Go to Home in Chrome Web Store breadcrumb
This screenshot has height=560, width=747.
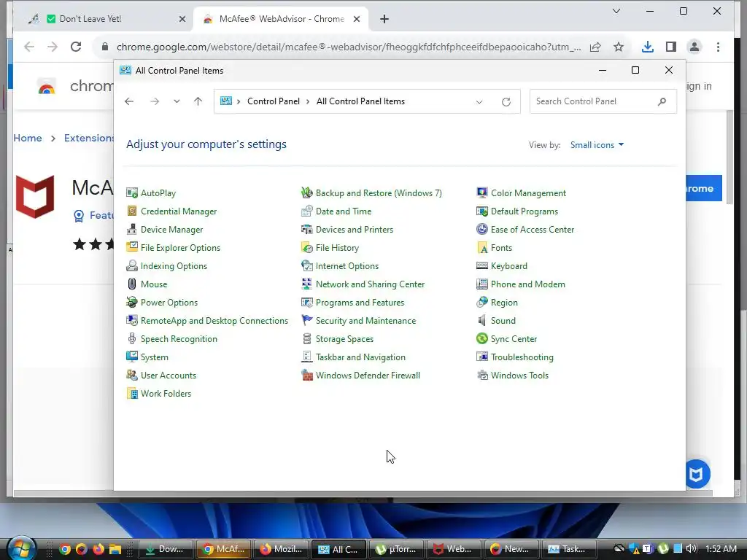point(28,138)
